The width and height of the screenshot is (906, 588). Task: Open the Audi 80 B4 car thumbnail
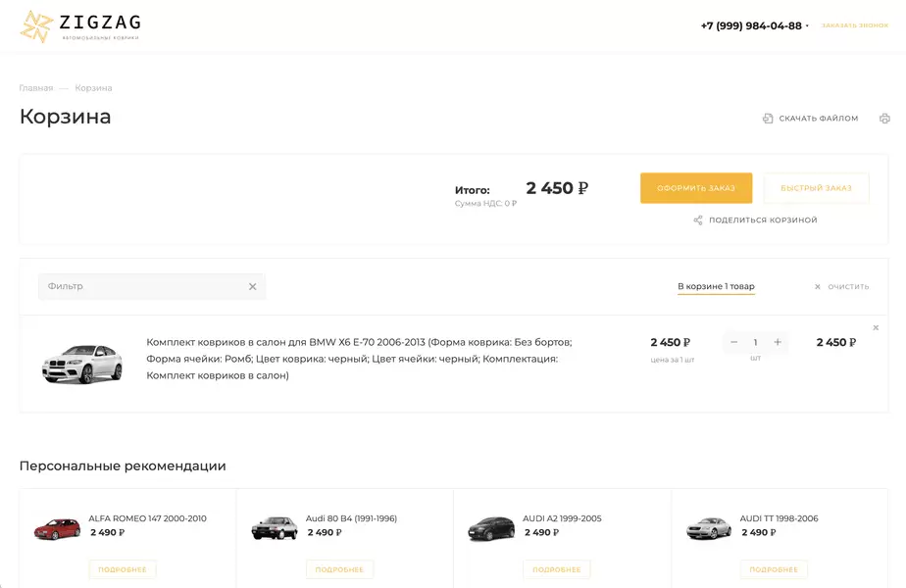275,528
